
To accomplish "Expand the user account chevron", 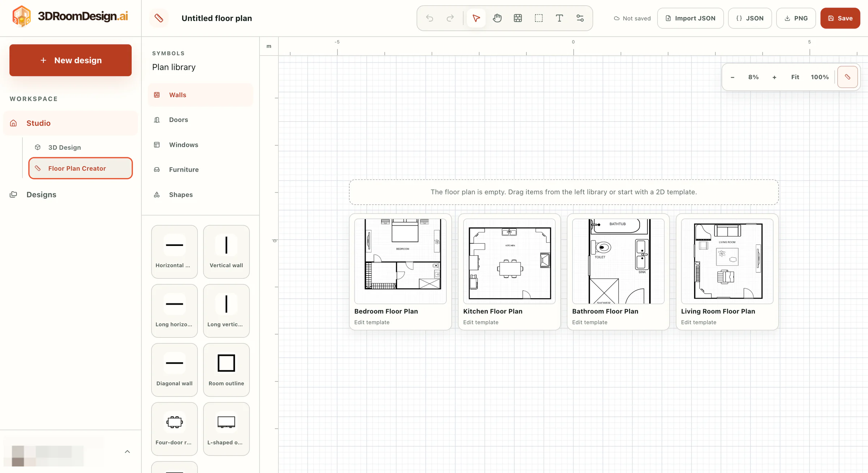I will 127,451.
